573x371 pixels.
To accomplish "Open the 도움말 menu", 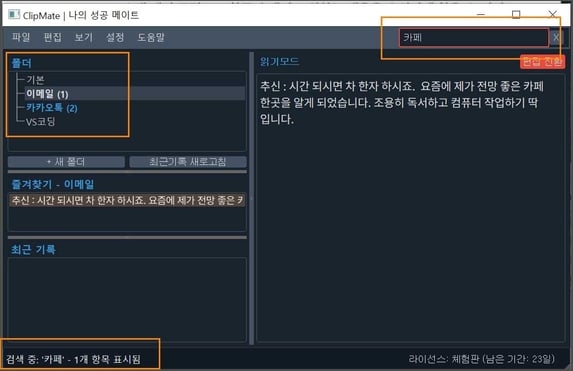I will pos(151,37).
